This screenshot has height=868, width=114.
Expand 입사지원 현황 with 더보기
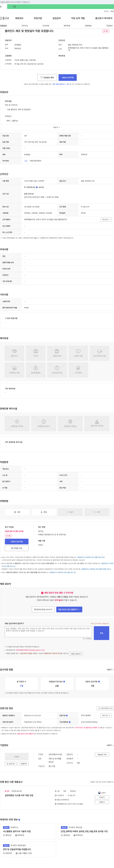(x=110, y=669)
